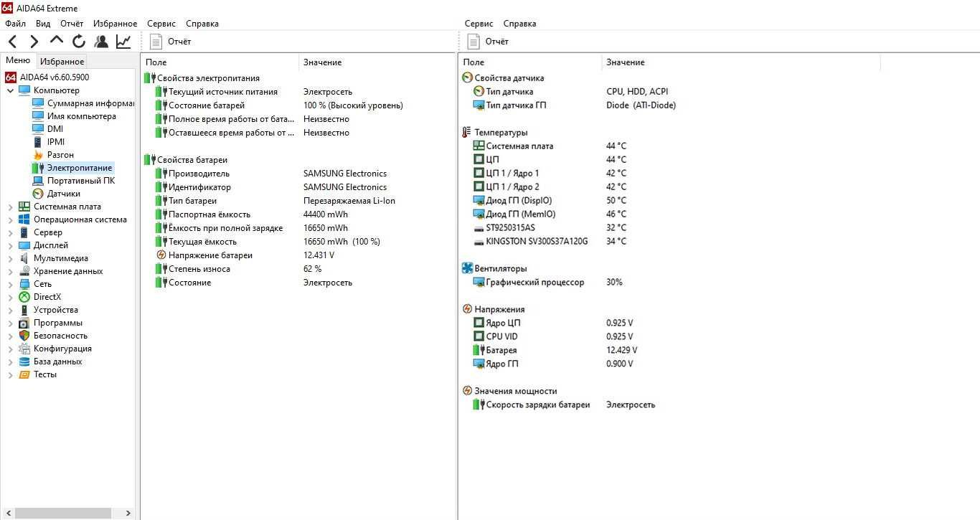Switch to the Меню tab
Viewport: 980px width, 520px height.
(18, 61)
